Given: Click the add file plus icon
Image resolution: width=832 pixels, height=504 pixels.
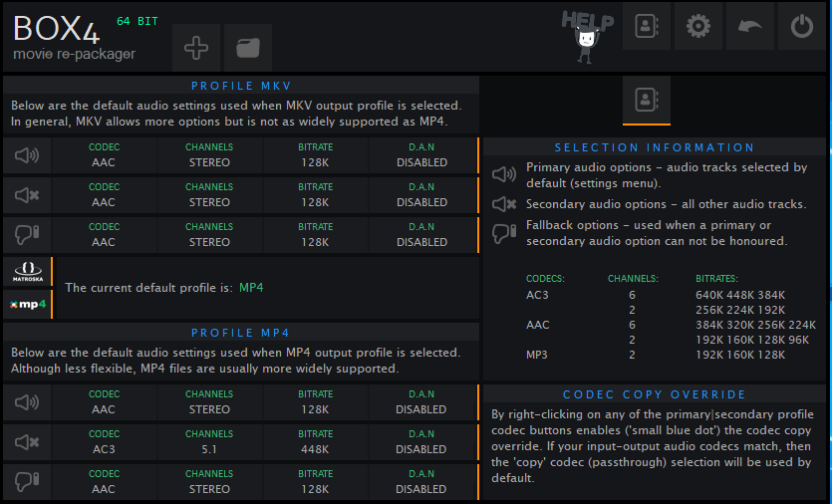Looking at the screenshot, I should pyautogui.click(x=196, y=48).
